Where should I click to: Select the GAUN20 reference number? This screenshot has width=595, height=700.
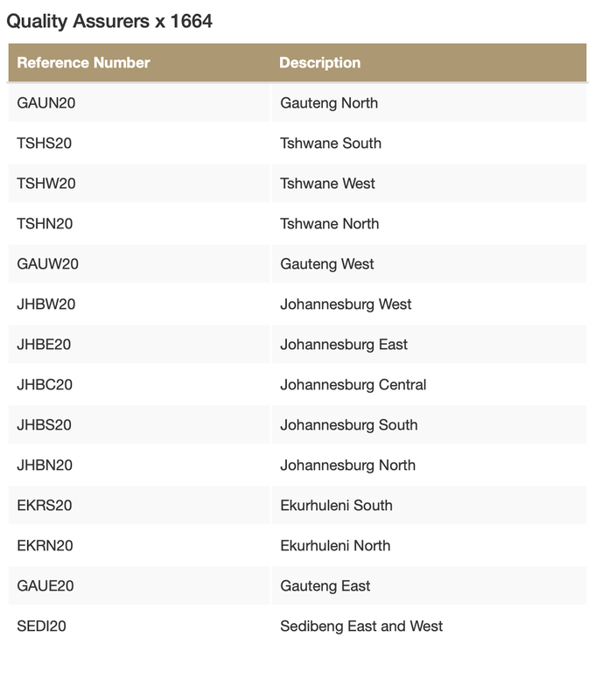click(46, 103)
